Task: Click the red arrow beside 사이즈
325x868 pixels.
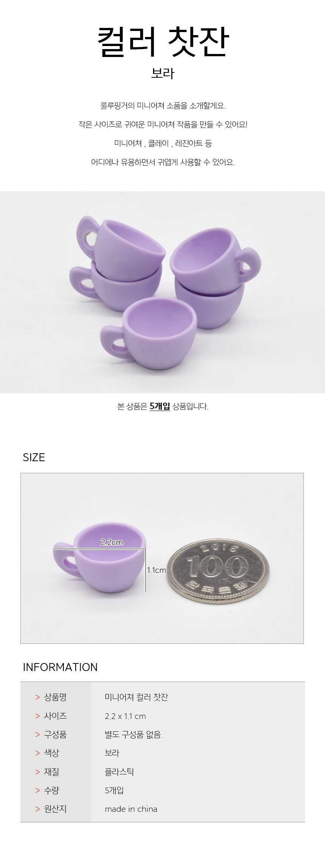Action: click(x=37, y=716)
